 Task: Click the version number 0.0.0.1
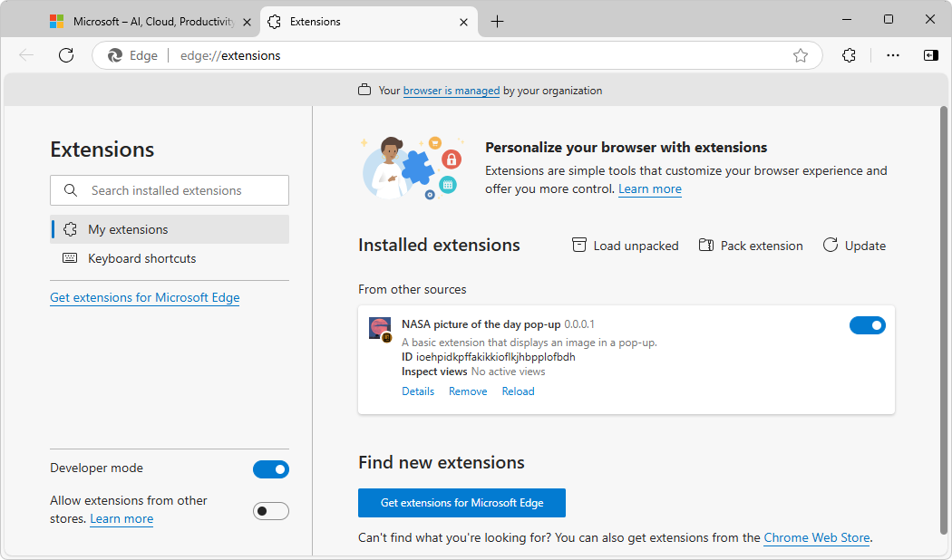pos(579,324)
